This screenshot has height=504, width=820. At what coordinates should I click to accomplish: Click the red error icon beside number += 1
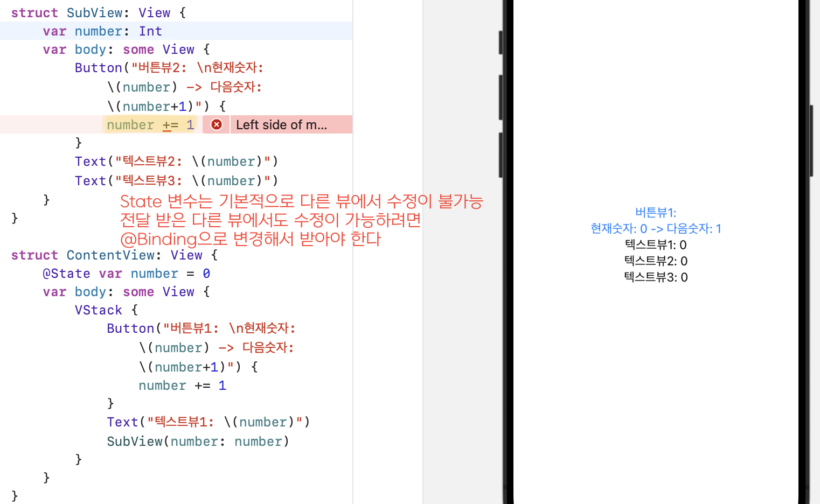[x=217, y=124]
